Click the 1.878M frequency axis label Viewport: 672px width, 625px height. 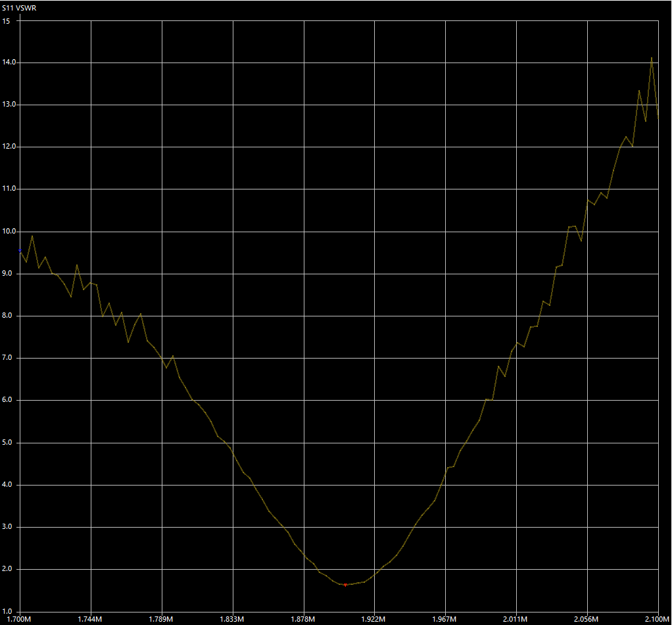pyautogui.click(x=303, y=620)
